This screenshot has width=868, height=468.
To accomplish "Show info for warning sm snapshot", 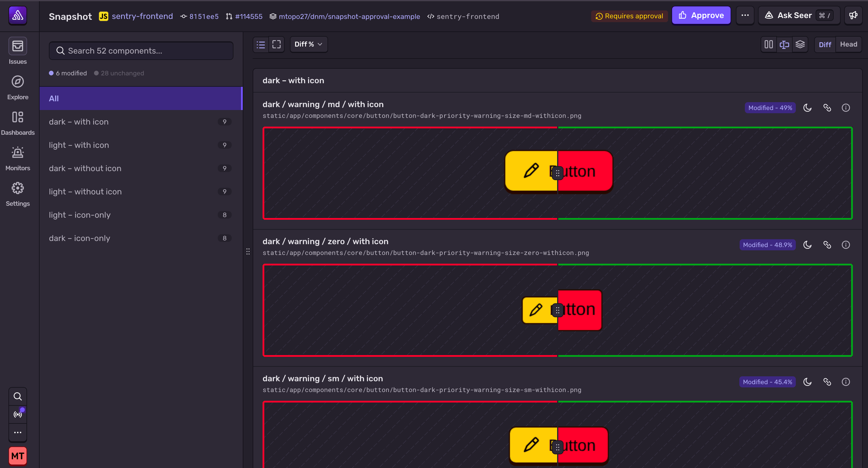I will 846,382.
